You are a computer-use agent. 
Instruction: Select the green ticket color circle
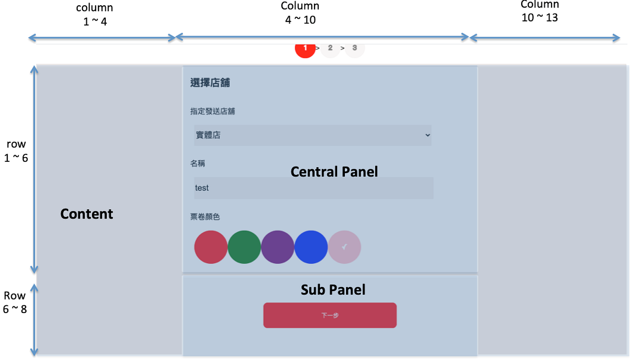(x=245, y=246)
